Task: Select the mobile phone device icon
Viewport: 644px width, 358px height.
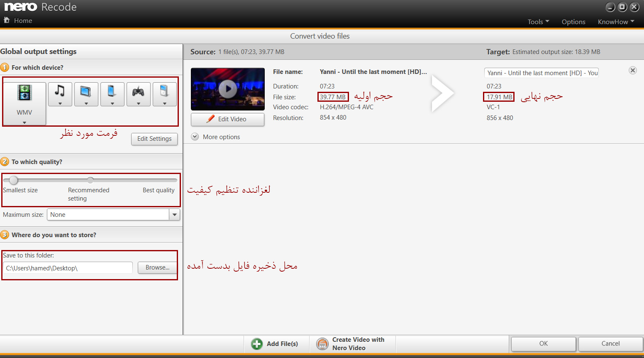Action: tap(112, 94)
